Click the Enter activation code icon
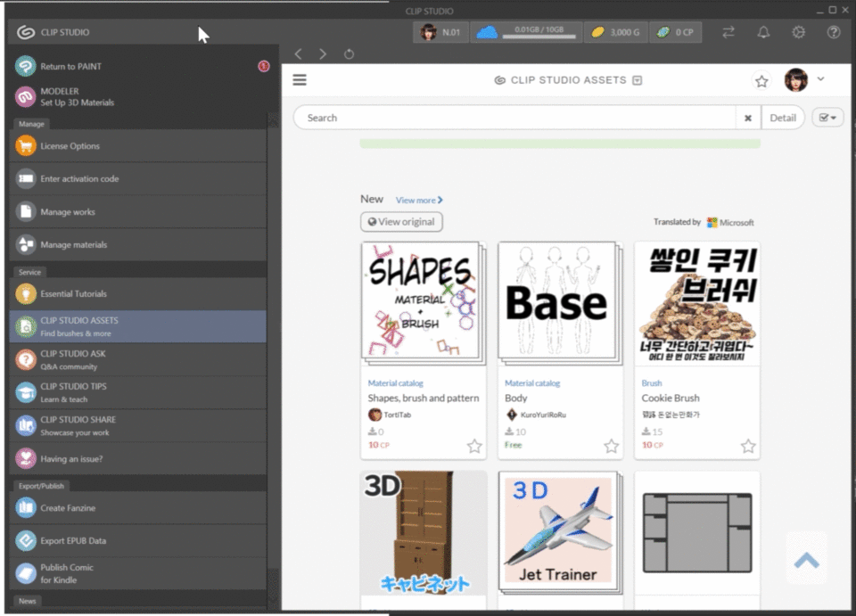The image size is (856, 616). [x=25, y=178]
